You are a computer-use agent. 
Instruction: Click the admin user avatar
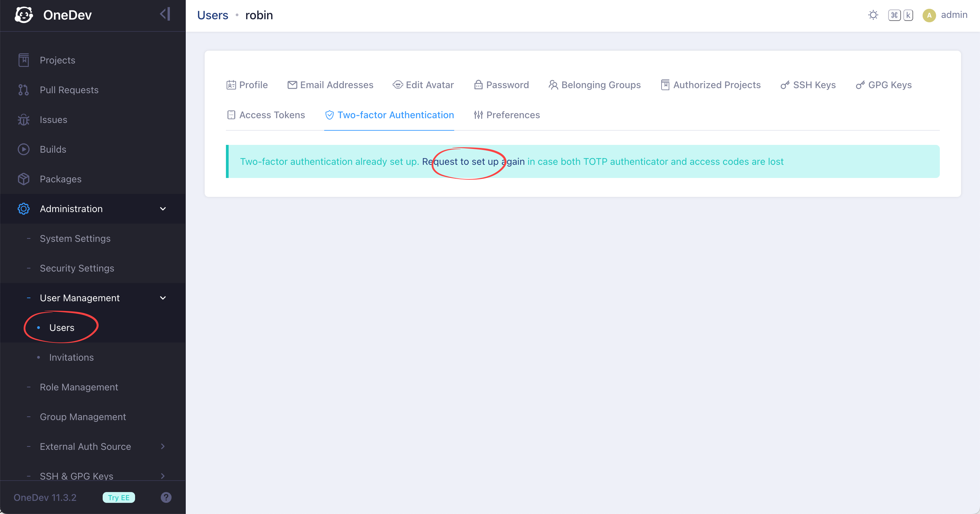coord(929,15)
